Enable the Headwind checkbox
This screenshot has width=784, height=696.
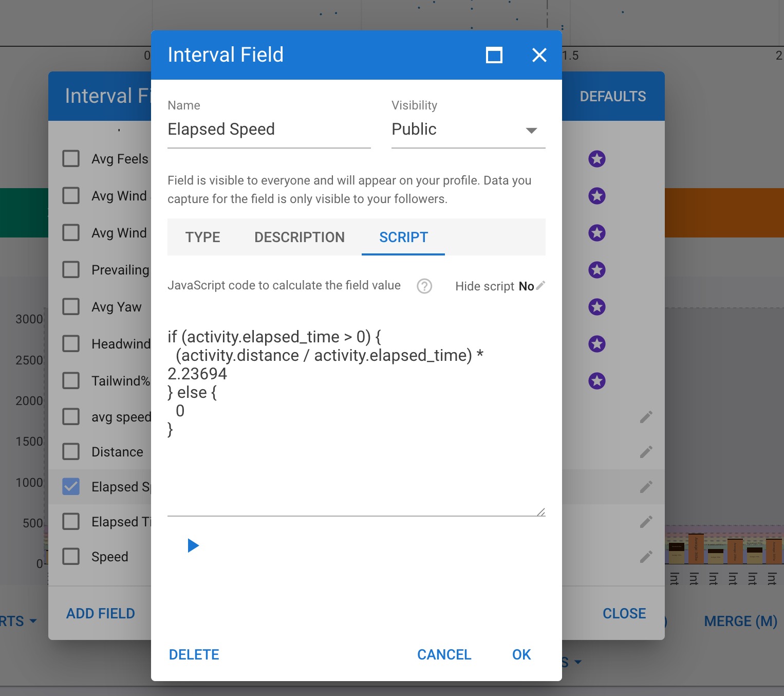pyautogui.click(x=71, y=344)
